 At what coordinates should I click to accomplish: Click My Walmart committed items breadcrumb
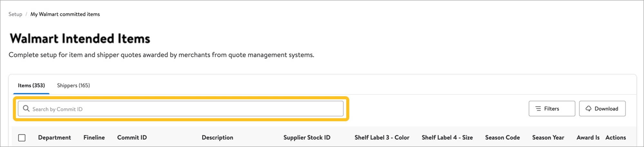65,14
